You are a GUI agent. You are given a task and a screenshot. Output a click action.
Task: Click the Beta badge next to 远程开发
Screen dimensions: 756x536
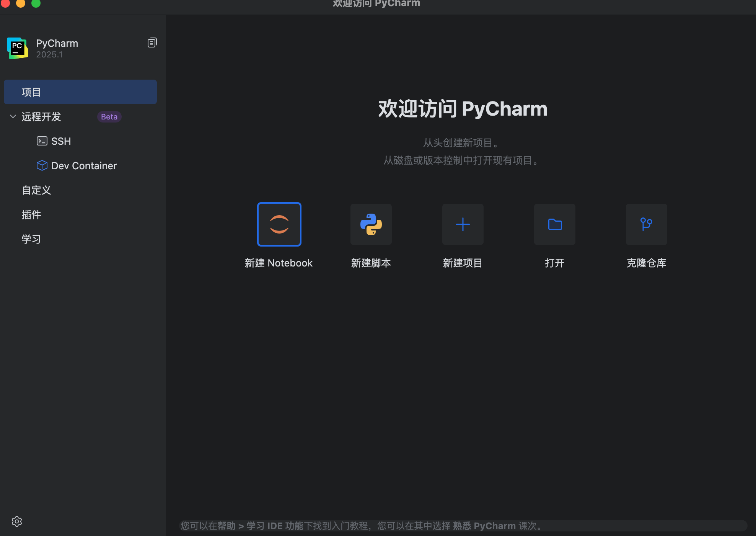[x=109, y=116]
